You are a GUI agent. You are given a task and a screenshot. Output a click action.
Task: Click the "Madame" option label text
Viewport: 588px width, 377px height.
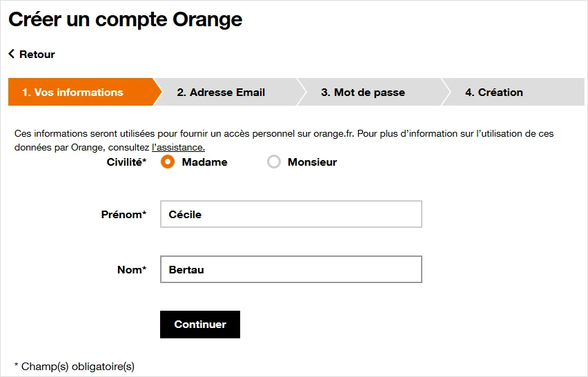204,162
